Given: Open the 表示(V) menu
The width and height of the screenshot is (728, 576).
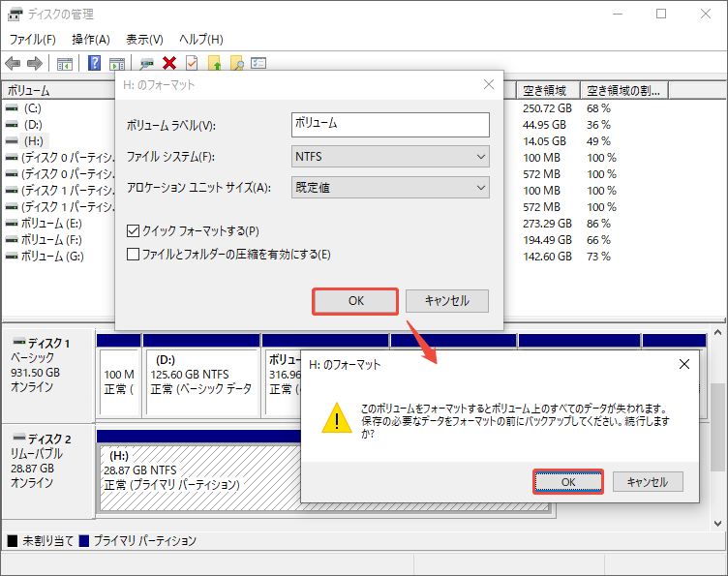Looking at the screenshot, I should pos(144,40).
